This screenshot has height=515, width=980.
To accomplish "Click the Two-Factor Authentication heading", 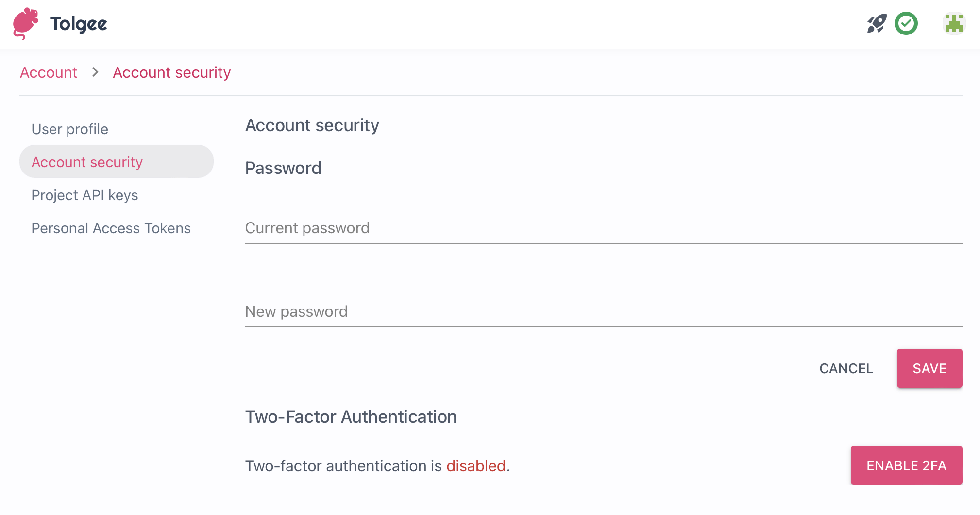I will [x=351, y=416].
